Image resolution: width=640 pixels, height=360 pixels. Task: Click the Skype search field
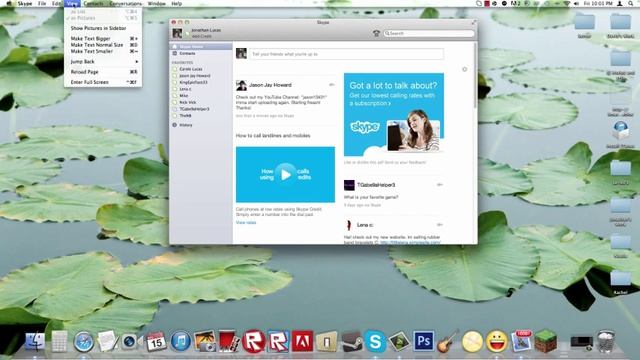pos(429,33)
